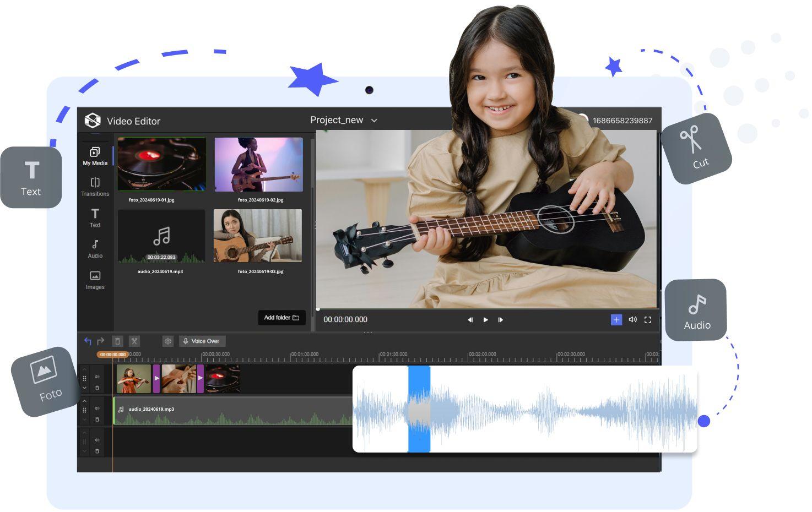Select the Text tool in the left sidebar
This screenshot has height=512, width=812.
(95, 218)
